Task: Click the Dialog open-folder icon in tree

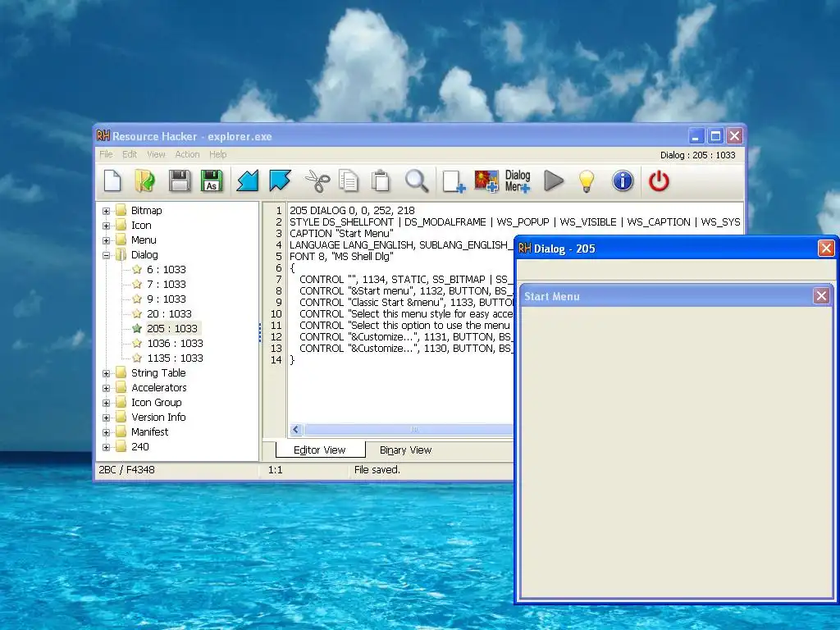Action: tap(121, 254)
